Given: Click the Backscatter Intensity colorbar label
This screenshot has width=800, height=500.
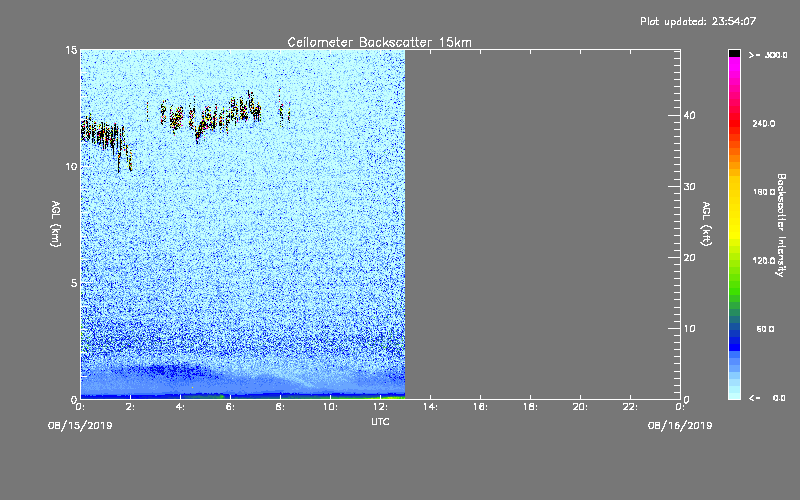Looking at the screenshot, I should (x=781, y=225).
